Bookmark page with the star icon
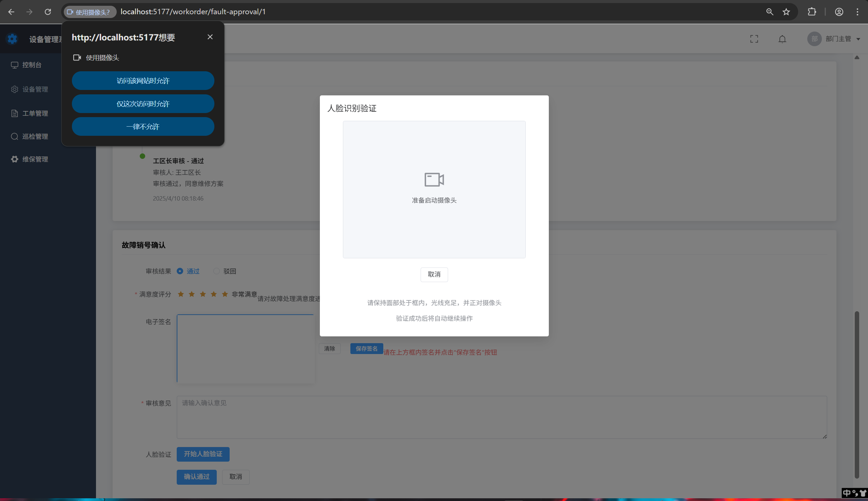 (786, 12)
